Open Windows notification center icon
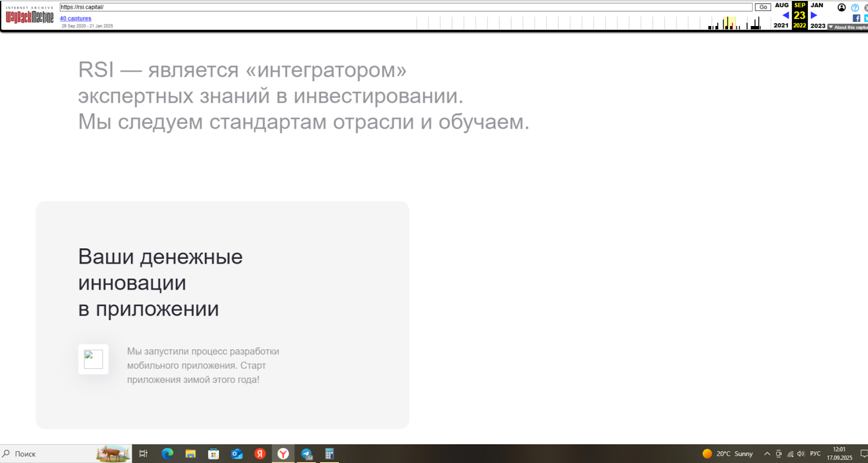The image size is (868, 463). pos(864,454)
